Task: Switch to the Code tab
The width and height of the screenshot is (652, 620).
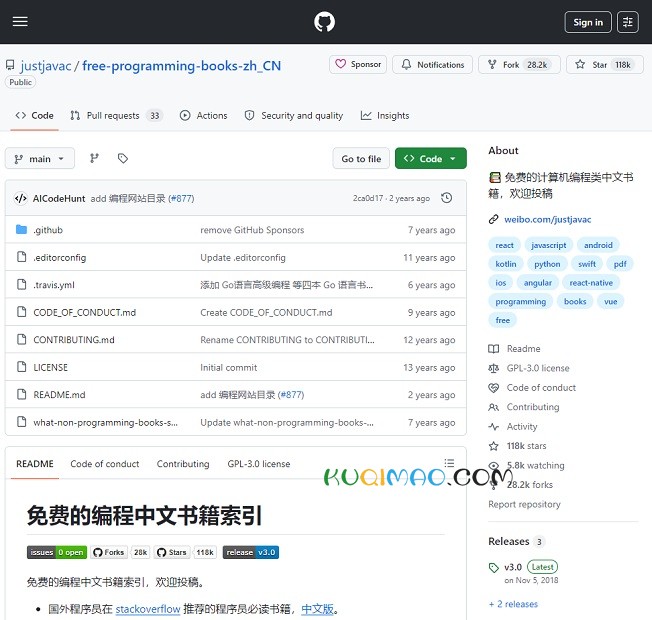Action: coord(35,116)
